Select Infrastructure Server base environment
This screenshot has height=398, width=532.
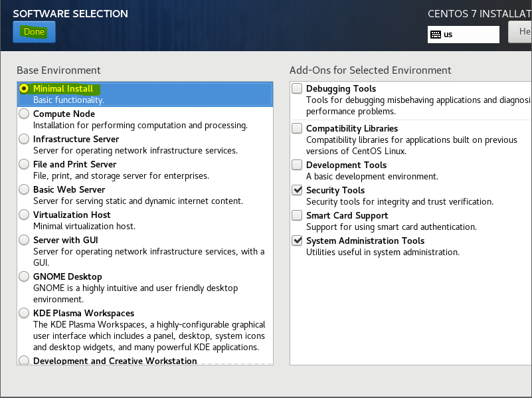24,140
